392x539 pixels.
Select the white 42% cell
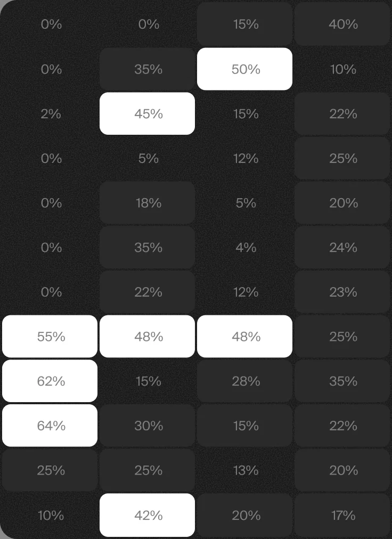click(147, 515)
